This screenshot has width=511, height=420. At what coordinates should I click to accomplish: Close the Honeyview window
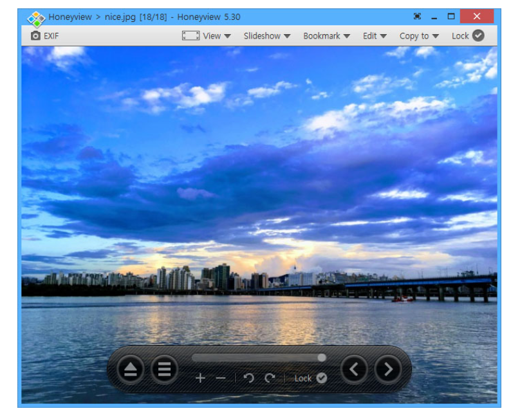point(477,16)
